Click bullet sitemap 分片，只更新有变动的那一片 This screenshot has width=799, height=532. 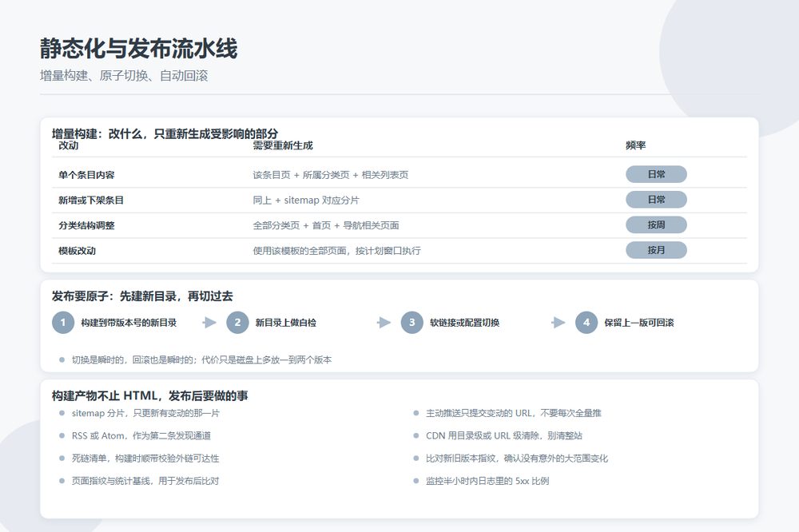coord(145,413)
